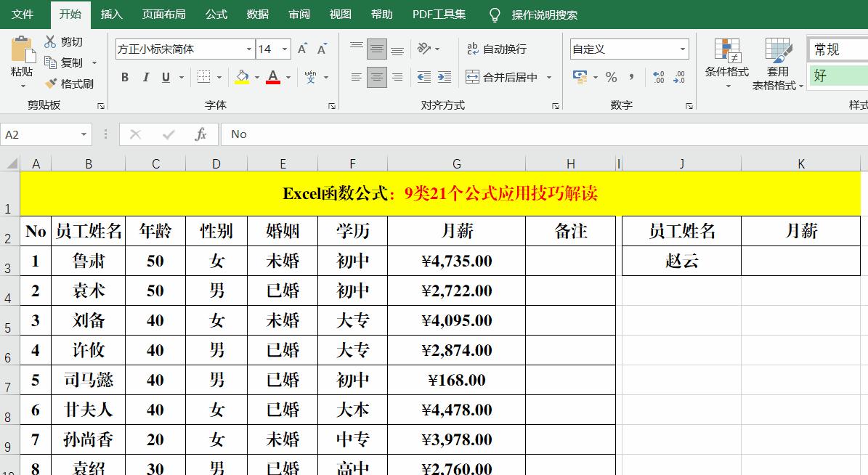868x475 pixels.
Task: Open phonetic guide wén icon
Action: [311, 77]
